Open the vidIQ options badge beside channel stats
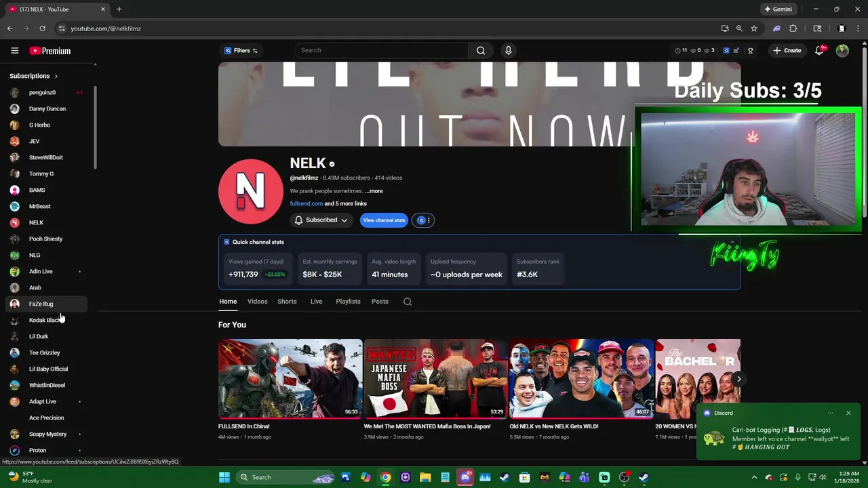 click(423, 220)
